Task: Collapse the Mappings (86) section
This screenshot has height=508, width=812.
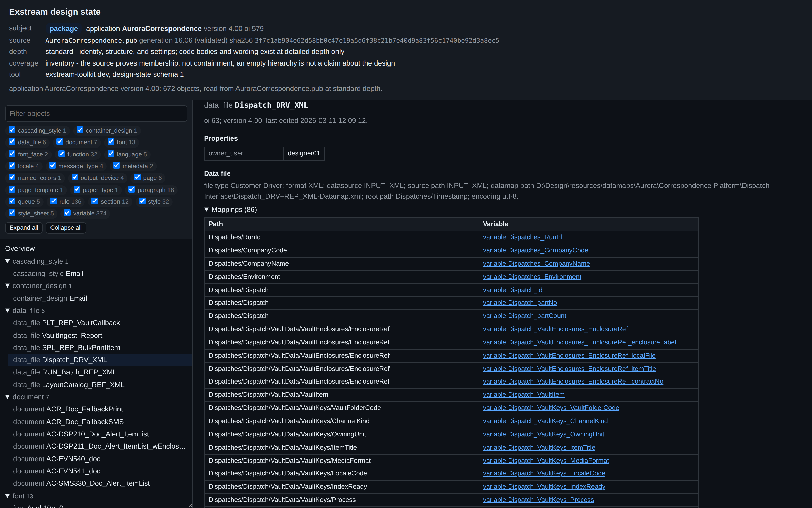Action: tap(207, 210)
